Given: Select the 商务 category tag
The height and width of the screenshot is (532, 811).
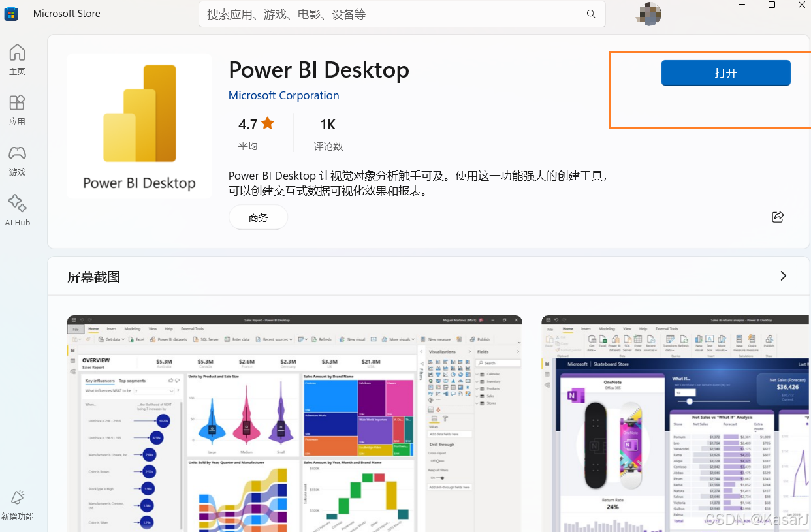Looking at the screenshot, I should [x=258, y=217].
